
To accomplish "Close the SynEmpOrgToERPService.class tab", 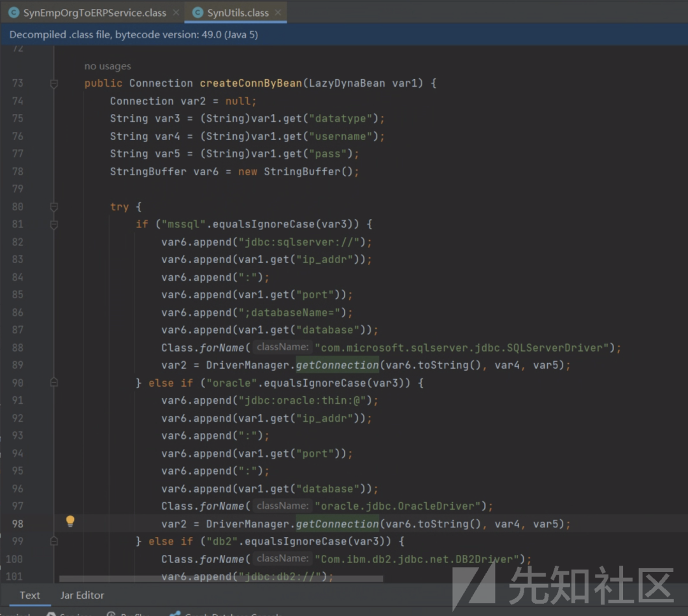I will 176,12.
